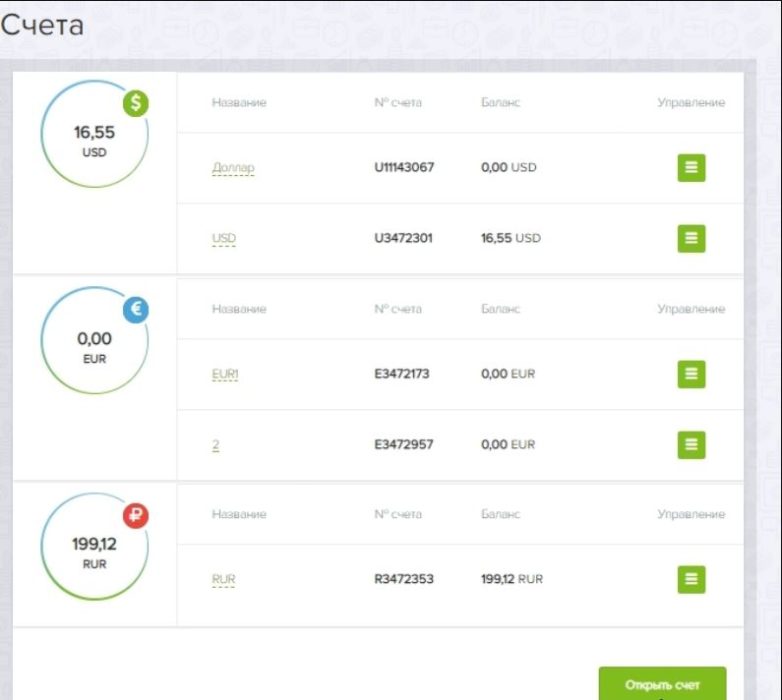Open management menu for account U3472301
Screen dimensions: 782x700
(691, 238)
